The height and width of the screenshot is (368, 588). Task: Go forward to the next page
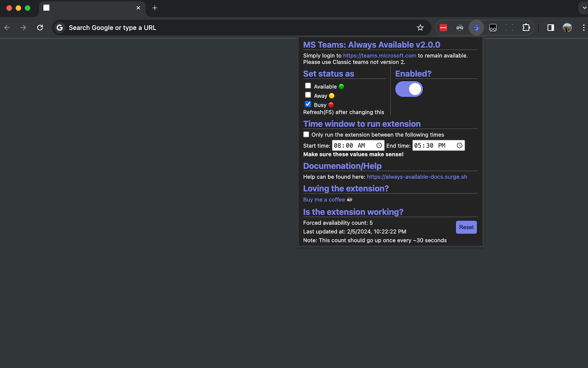click(23, 28)
